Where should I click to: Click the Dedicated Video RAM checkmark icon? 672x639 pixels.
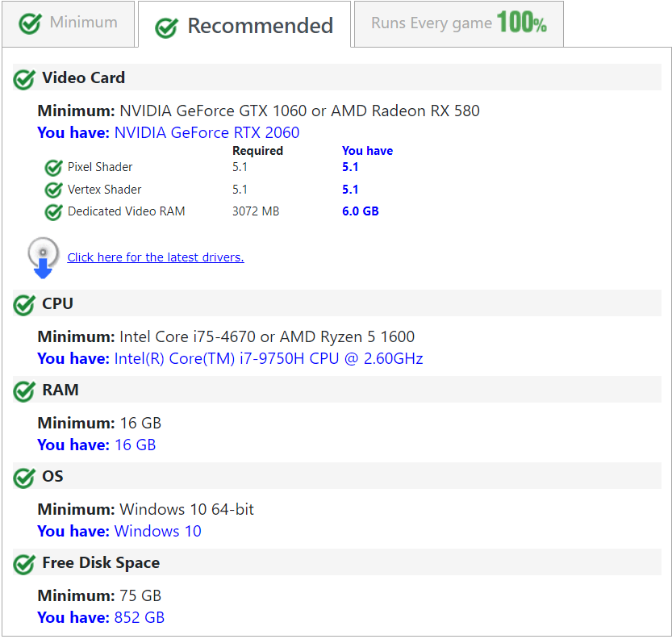click(x=53, y=211)
